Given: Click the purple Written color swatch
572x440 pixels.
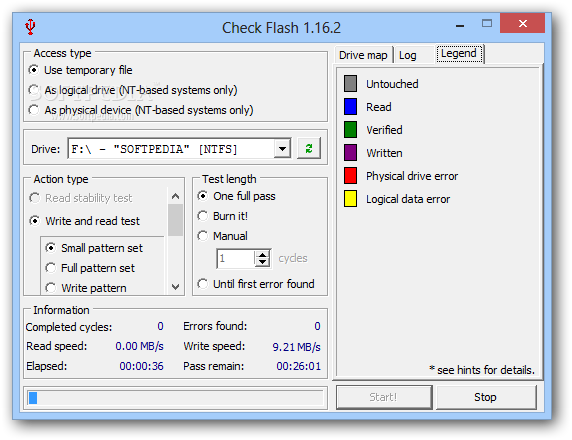Looking at the screenshot, I should [351, 153].
